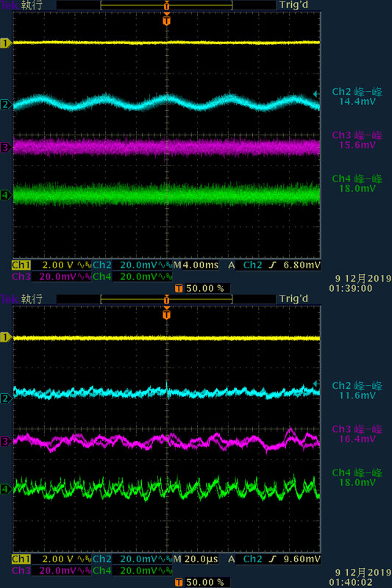The height and width of the screenshot is (588, 392).
Task: Click Ch4 20.0mV scale readout in 20.0µs capture
Action: pos(132,571)
